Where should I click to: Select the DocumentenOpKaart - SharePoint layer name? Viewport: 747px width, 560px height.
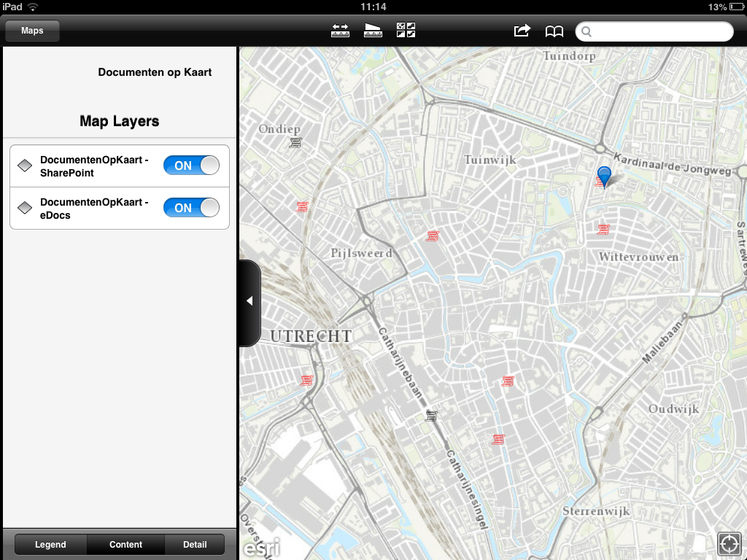[94, 166]
